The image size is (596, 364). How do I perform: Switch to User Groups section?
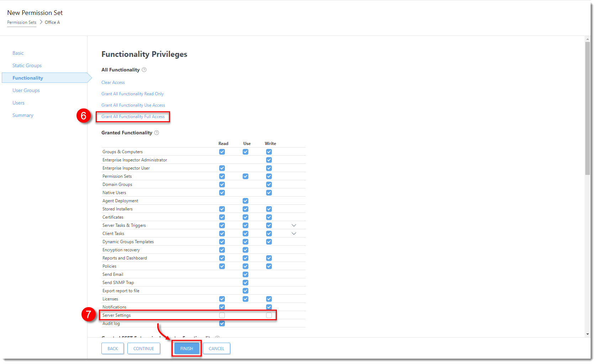(26, 91)
